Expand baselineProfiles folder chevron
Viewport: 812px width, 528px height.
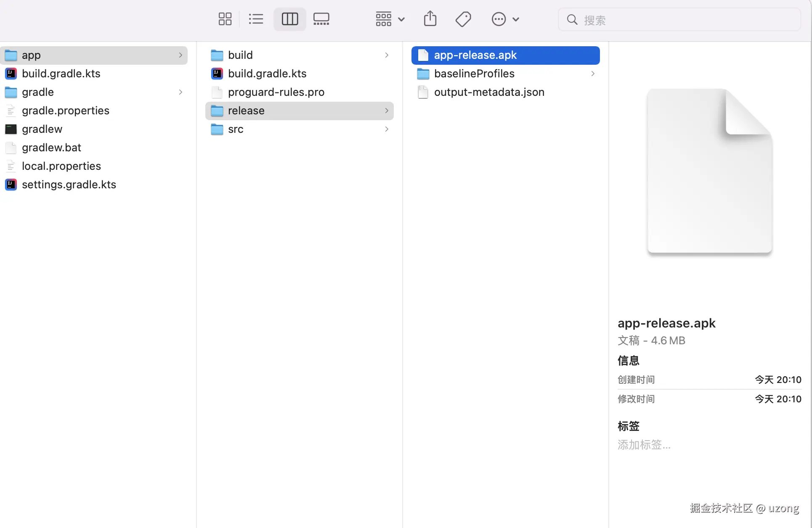593,74
